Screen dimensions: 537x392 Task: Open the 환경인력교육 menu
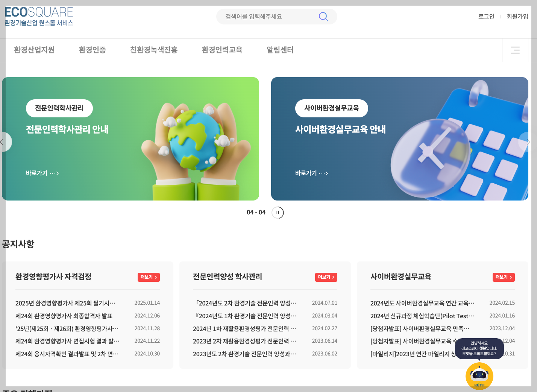pos(222,50)
